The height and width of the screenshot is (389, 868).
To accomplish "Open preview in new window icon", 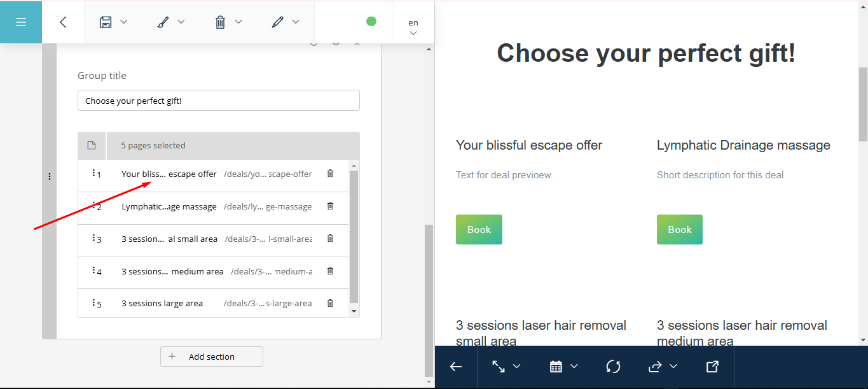I will coord(712,367).
